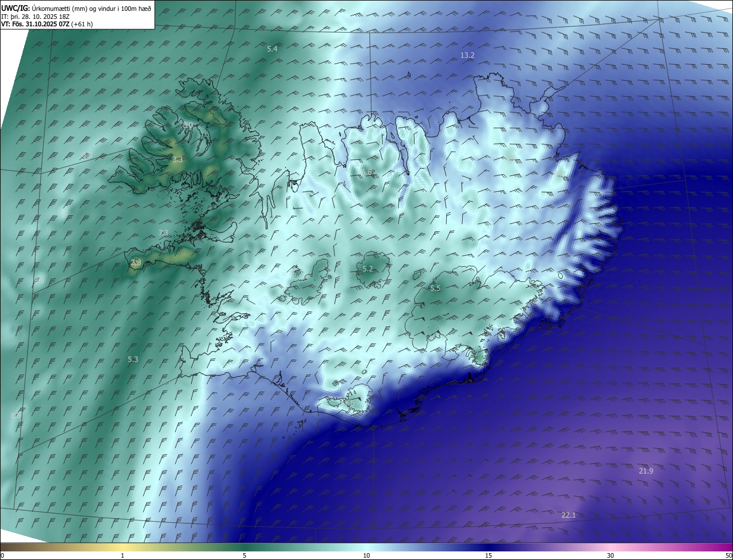This screenshot has height=560, width=733.
Task: Click the 0 tick on the color scale
Action: point(2,555)
